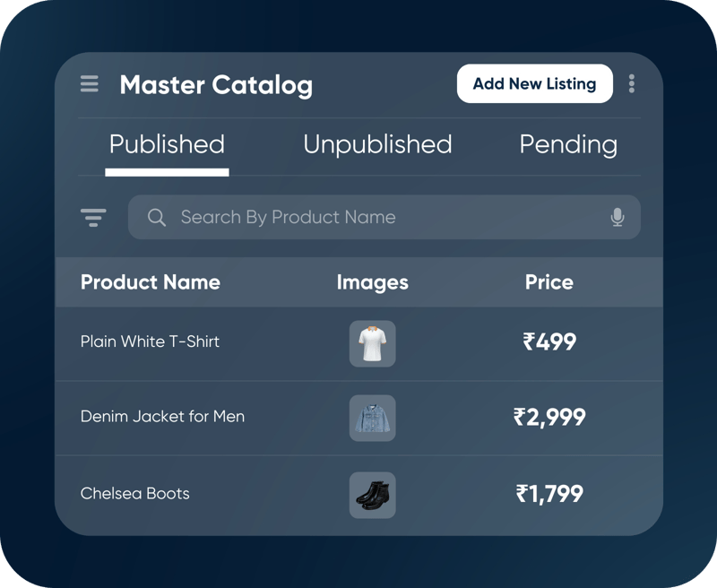
Task: Sort by the Price column header
Action: coord(549,282)
